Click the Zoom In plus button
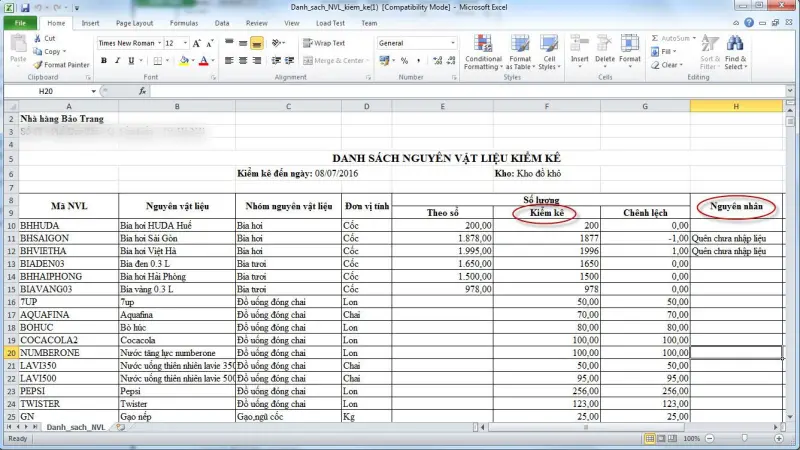This screenshot has width=800, height=450. coord(779,438)
